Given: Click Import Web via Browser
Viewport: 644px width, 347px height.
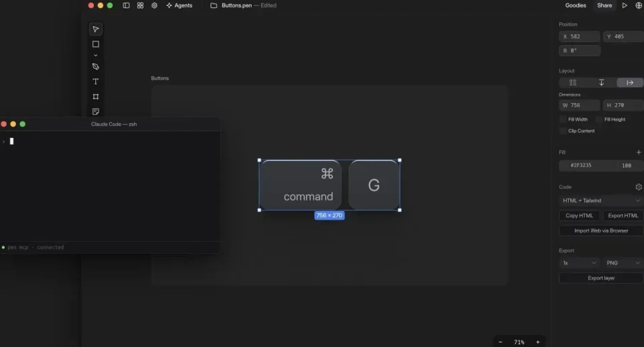Looking at the screenshot, I should pyautogui.click(x=601, y=230).
